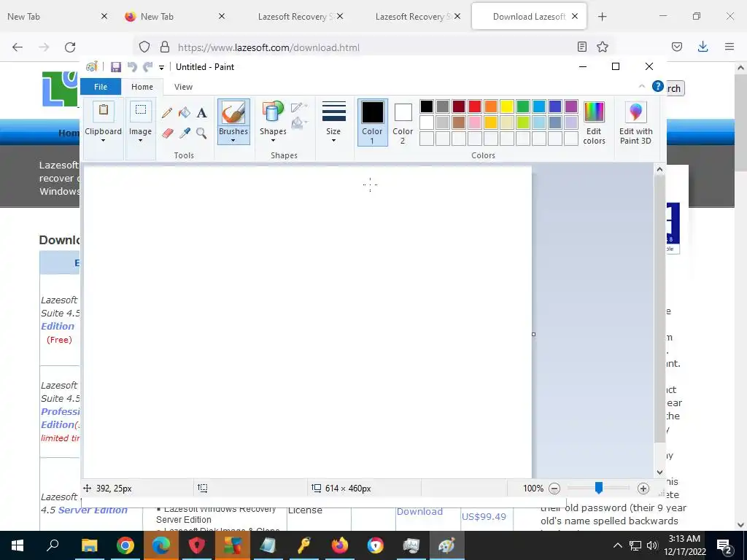Open Paint Help question mark
The height and width of the screenshot is (560, 747).
click(x=657, y=86)
